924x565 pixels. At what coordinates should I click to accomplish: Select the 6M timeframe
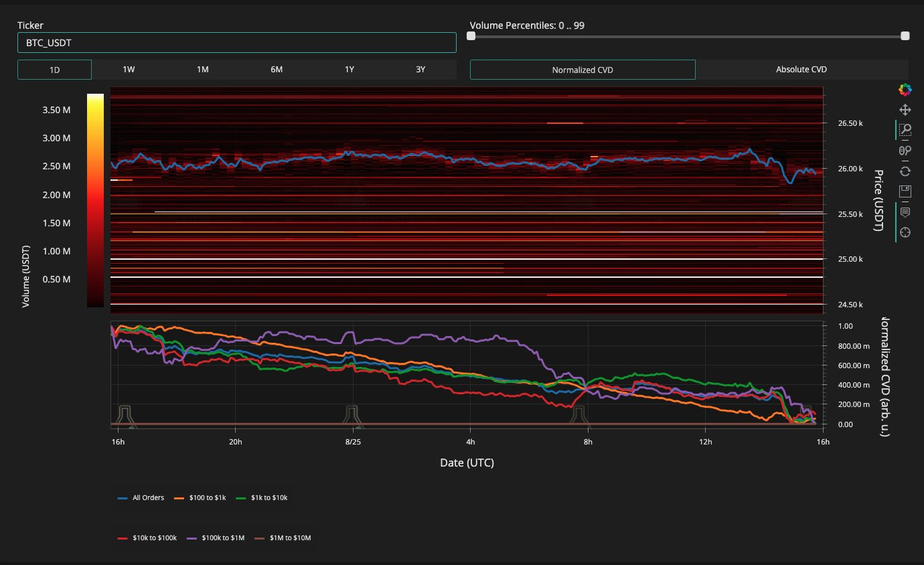276,70
